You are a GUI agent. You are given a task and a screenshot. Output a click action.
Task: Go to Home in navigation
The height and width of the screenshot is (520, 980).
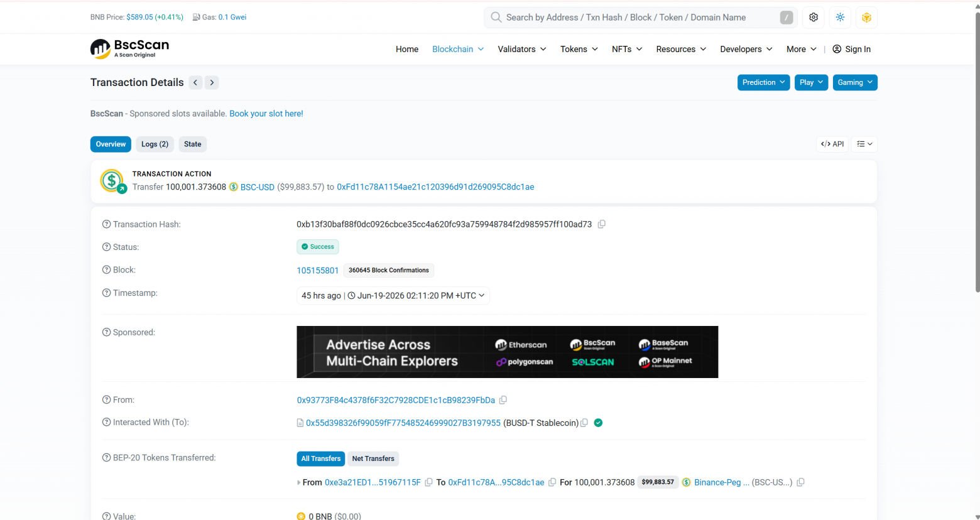click(x=407, y=49)
